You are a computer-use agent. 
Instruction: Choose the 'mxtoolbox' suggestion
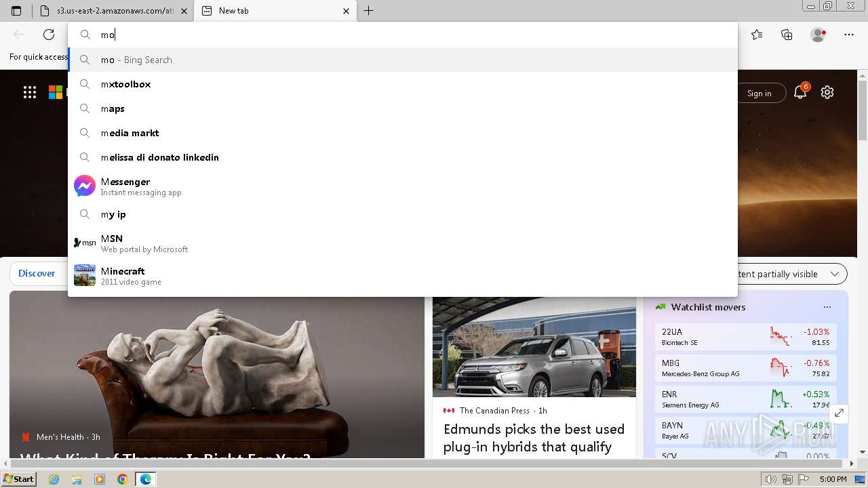tap(403, 84)
